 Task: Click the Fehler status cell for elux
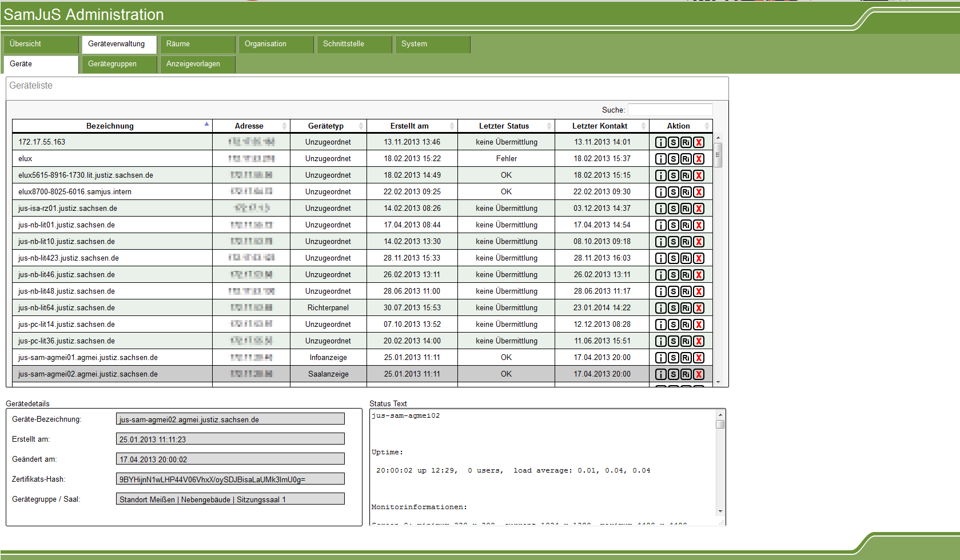pyautogui.click(x=506, y=159)
